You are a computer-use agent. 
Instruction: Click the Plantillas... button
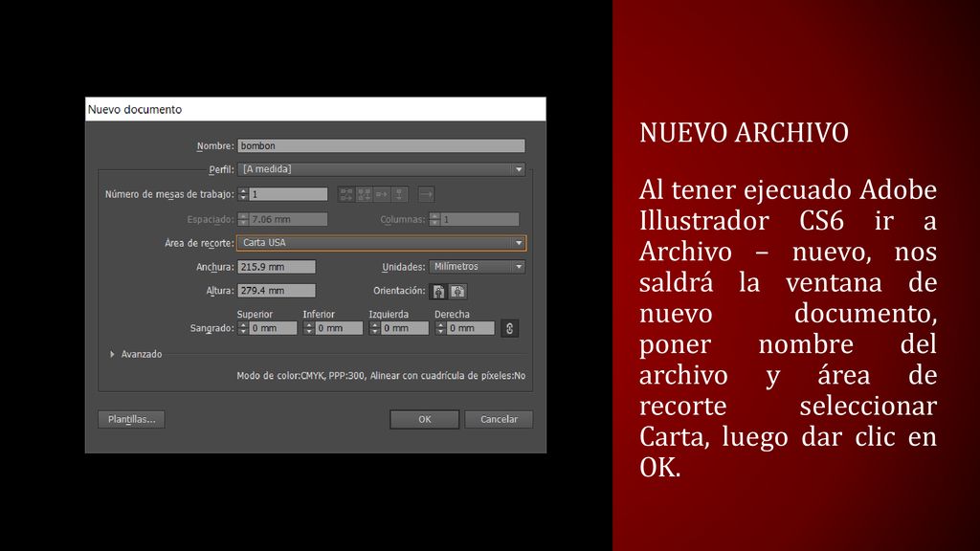tap(131, 419)
